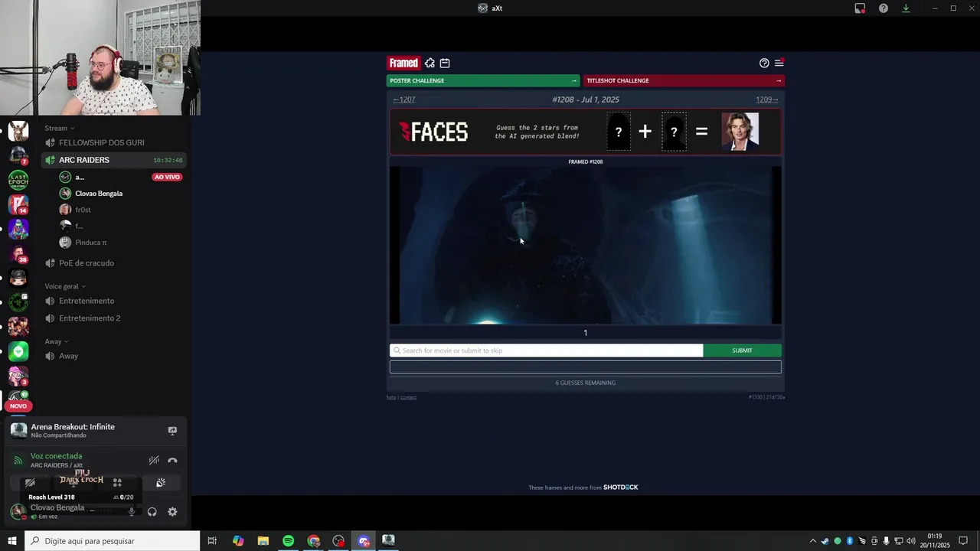Open the NOVO badged server icon
Viewport: 980px width, 551px height.
[x=18, y=400]
